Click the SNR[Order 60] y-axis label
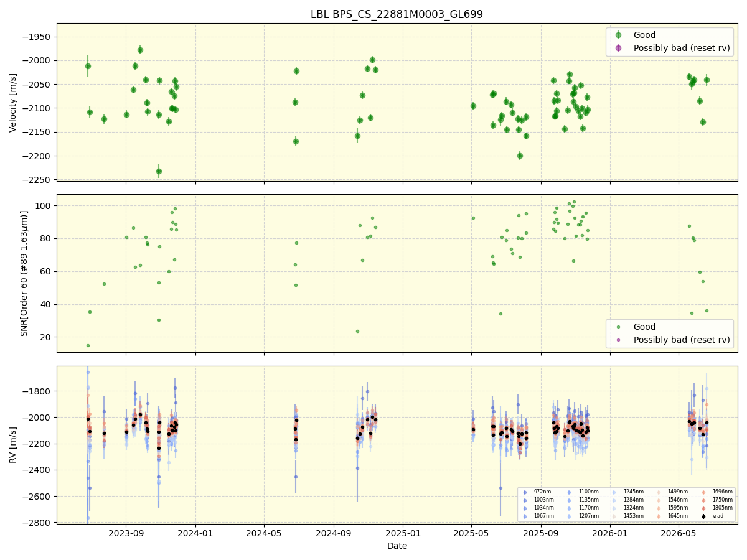The image size is (747, 560). pyautogui.click(x=24, y=273)
